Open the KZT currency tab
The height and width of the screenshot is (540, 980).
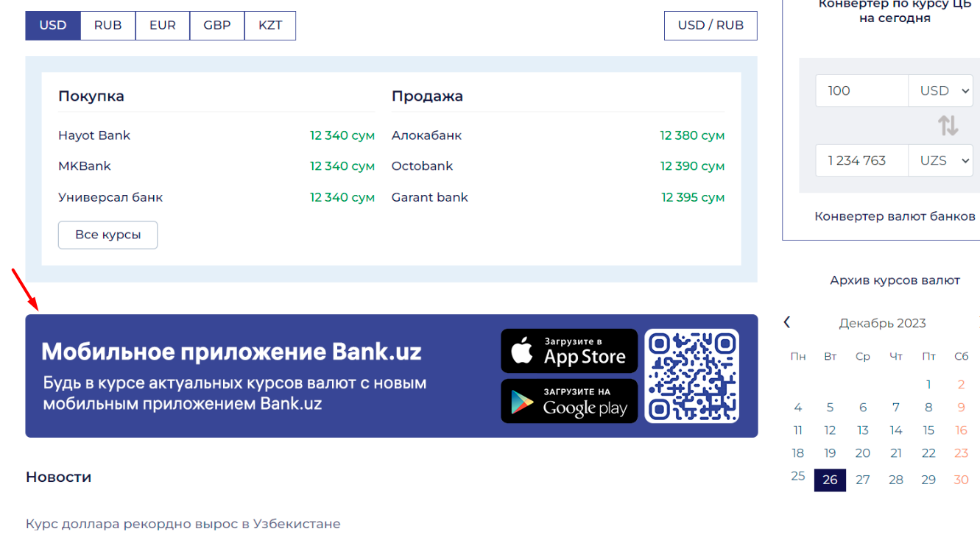(x=270, y=25)
